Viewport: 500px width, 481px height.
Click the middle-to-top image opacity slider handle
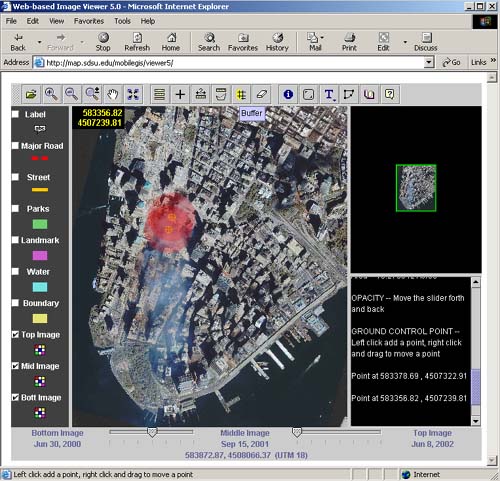click(x=297, y=433)
